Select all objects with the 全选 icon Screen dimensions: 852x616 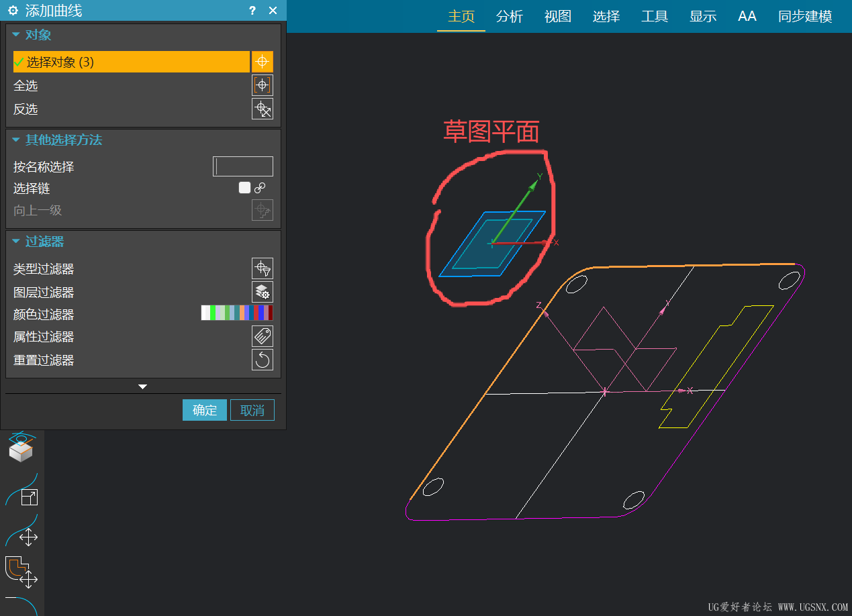(262, 85)
